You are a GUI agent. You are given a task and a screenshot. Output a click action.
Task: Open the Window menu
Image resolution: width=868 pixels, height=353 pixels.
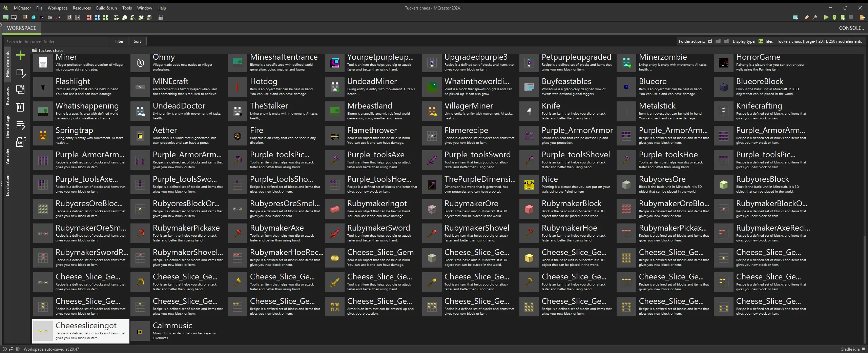145,8
